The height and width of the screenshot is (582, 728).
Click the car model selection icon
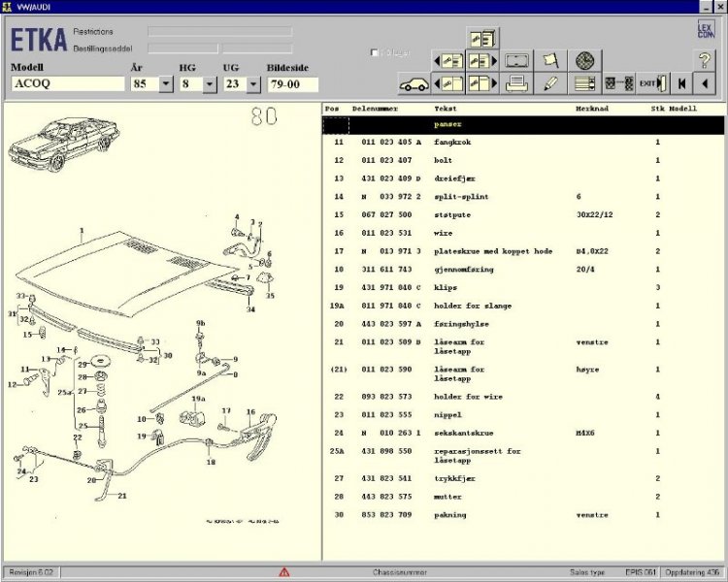click(414, 84)
